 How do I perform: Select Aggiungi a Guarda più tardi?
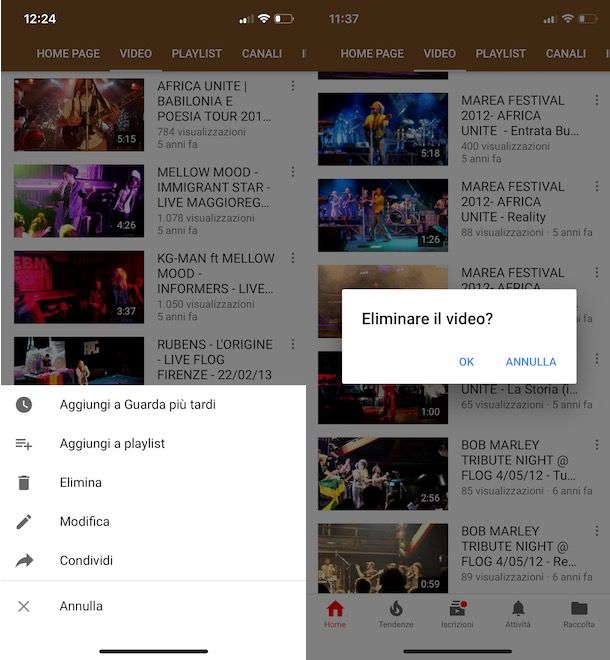tap(153, 405)
